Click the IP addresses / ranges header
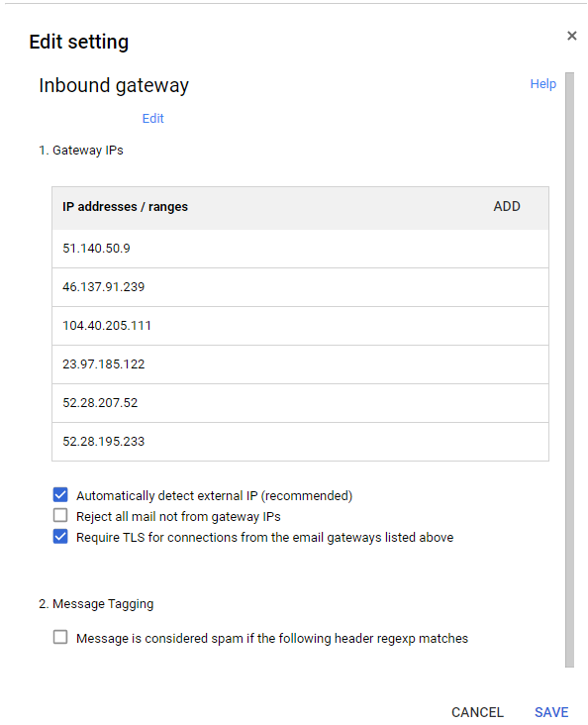 126,207
